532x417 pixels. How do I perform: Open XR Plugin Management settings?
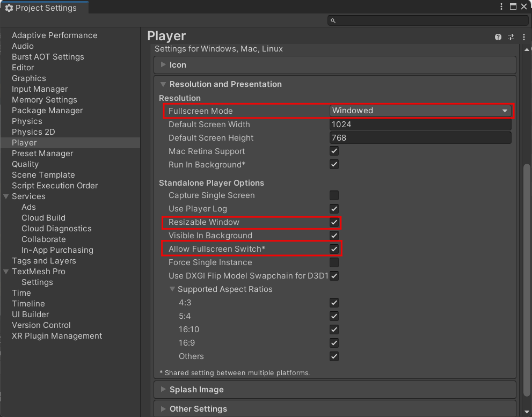[x=57, y=336]
